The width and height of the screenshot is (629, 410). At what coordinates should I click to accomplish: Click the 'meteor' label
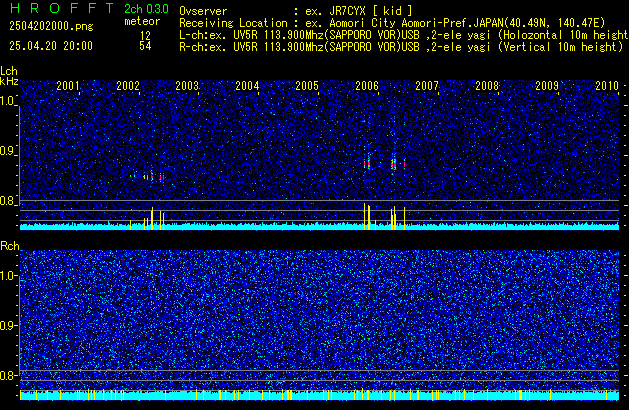pyautogui.click(x=142, y=21)
